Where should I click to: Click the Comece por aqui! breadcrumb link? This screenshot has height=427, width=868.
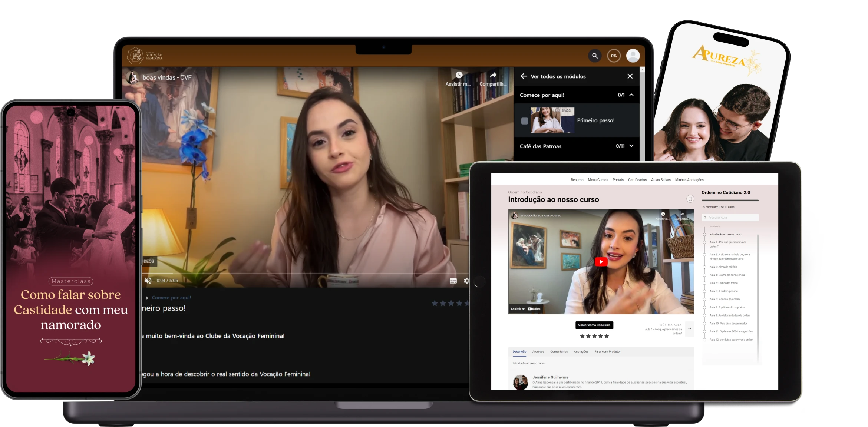(171, 298)
